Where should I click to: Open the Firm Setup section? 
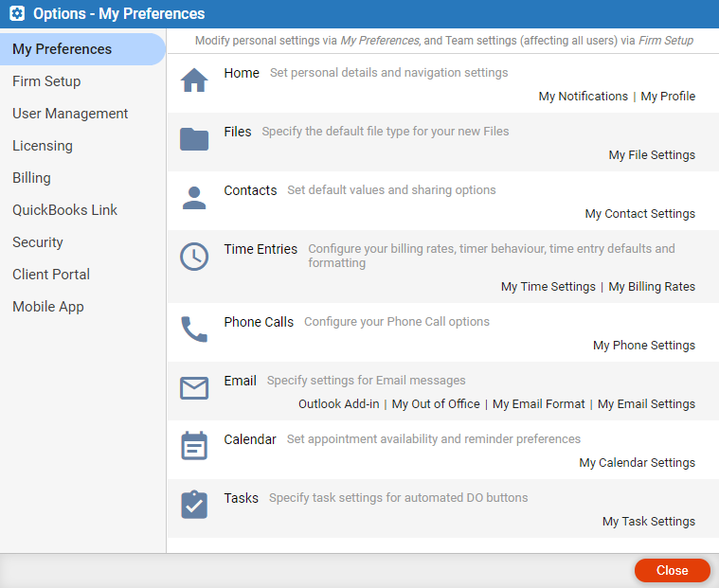(x=46, y=81)
